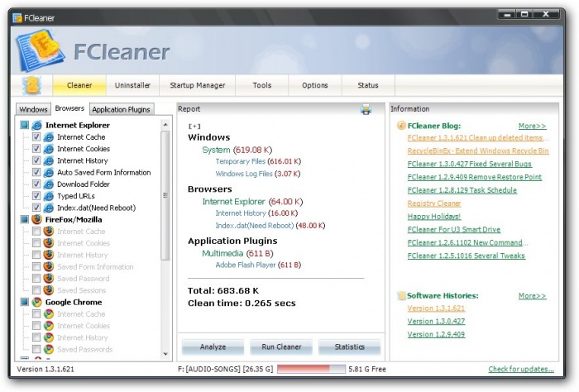
Task: Click the FCleaner Blog info icon
Action: [401, 126]
